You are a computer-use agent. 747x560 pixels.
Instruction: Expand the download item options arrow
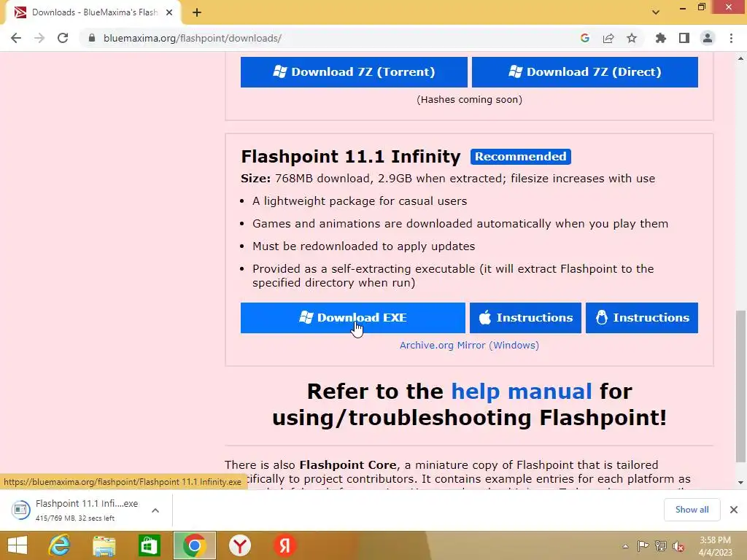[x=155, y=510]
